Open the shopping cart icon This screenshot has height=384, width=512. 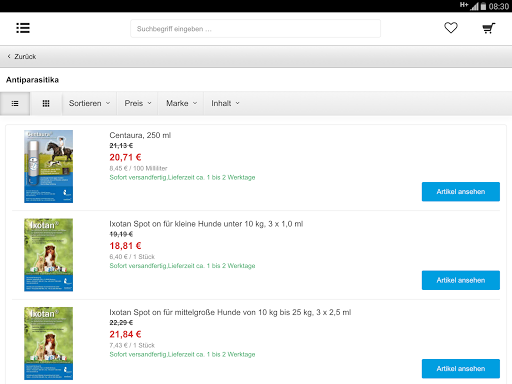coord(489,28)
